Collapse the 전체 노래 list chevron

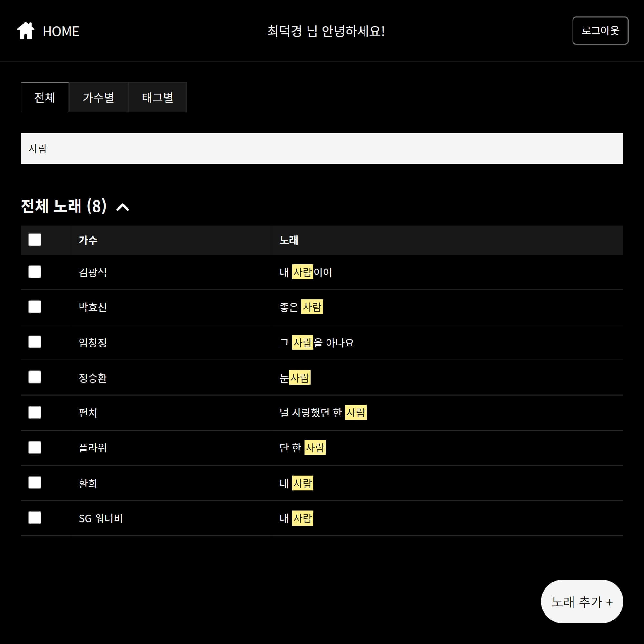pyautogui.click(x=122, y=207)
